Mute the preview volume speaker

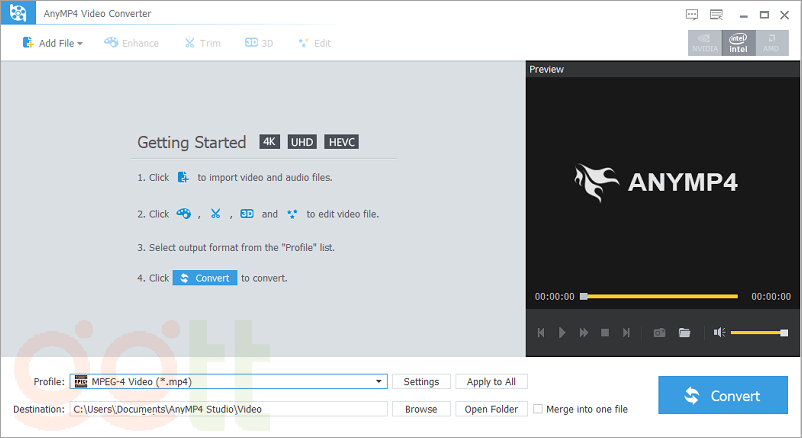718,332
